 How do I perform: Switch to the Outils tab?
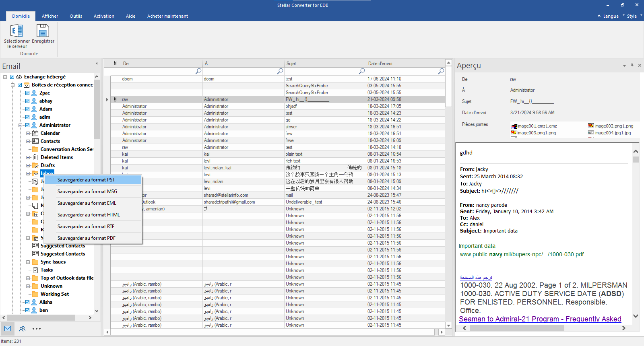76,16
